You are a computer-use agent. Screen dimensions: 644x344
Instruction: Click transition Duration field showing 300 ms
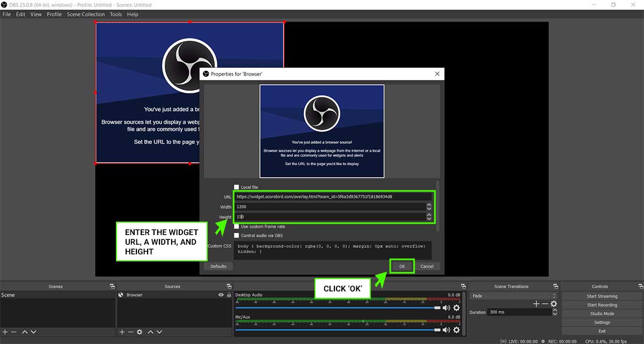[x=520, y=312]
